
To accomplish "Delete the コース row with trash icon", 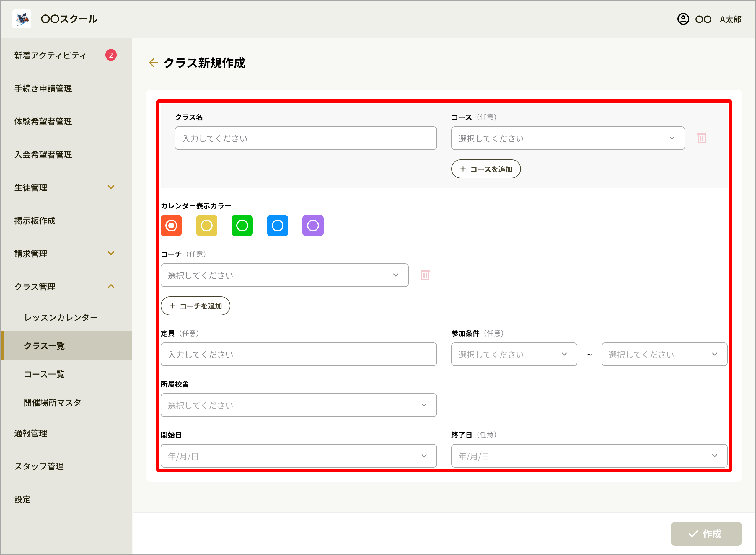I will coord(702,138).
